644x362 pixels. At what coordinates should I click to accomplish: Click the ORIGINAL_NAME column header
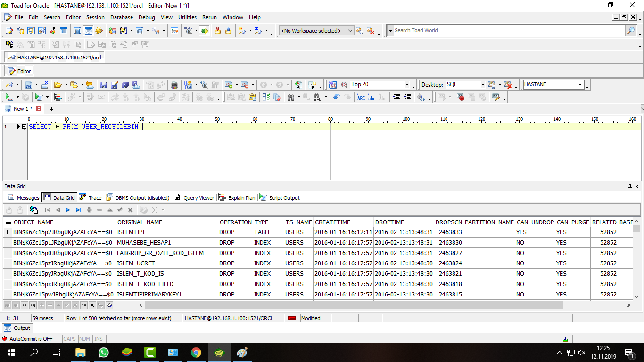pos(140,222)
